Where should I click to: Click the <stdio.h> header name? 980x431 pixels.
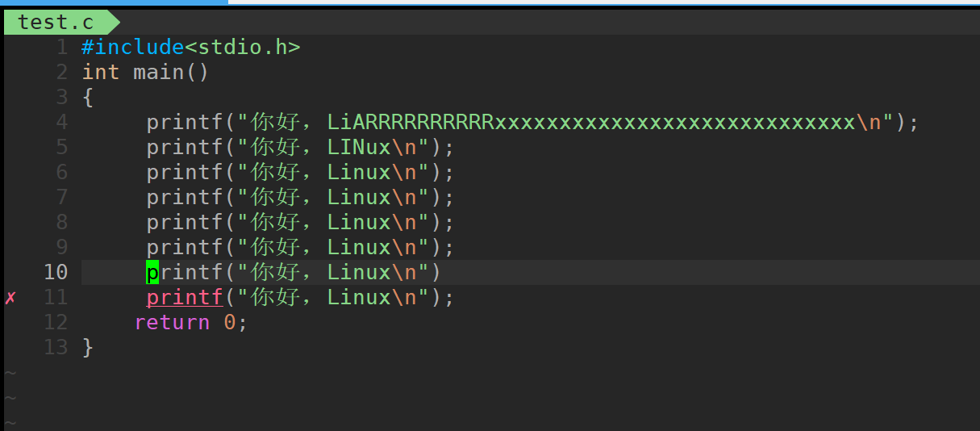243,47
